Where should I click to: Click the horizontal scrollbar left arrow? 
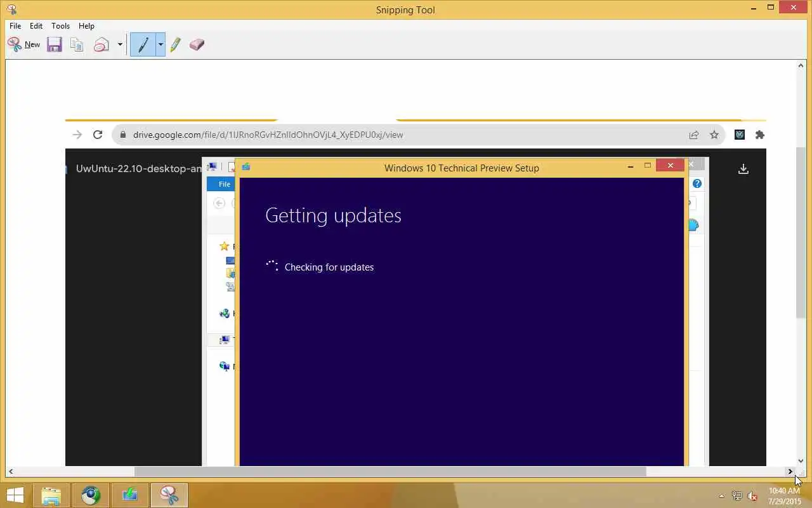pos(10,472)
